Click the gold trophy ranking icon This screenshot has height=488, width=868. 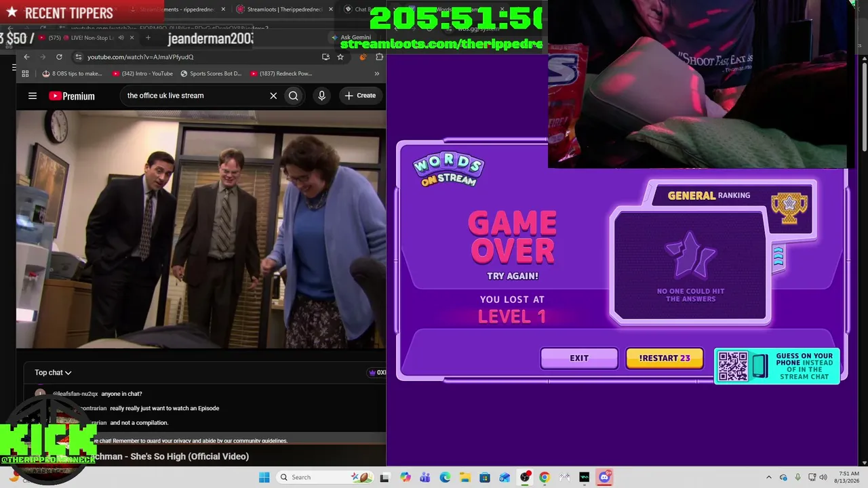point(789,207)
